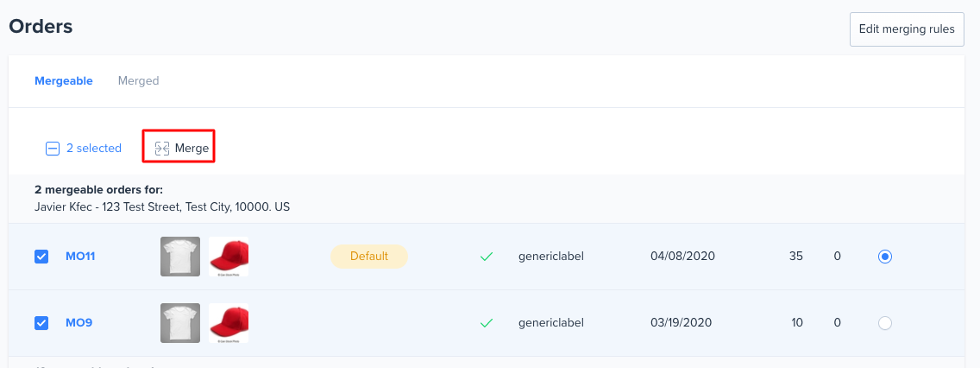
Task: Click the Edit merging rules button
Action: click(907, 29)
